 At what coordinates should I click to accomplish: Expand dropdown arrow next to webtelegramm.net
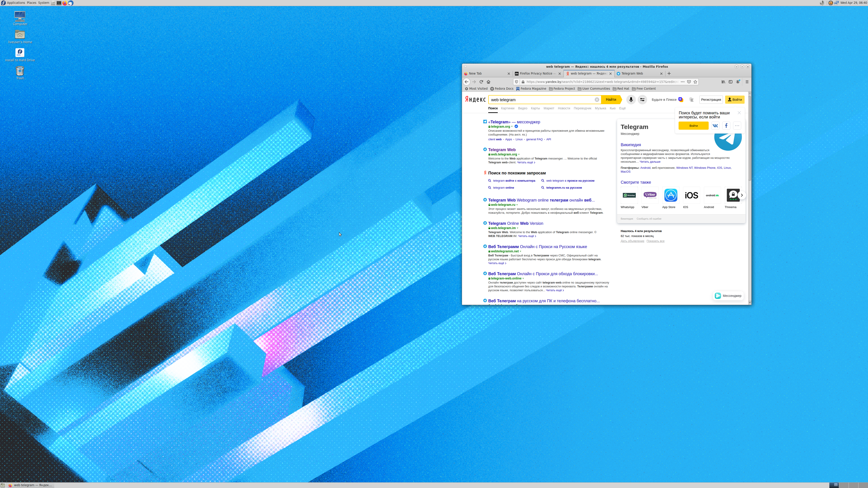click(x=521, y=251)
